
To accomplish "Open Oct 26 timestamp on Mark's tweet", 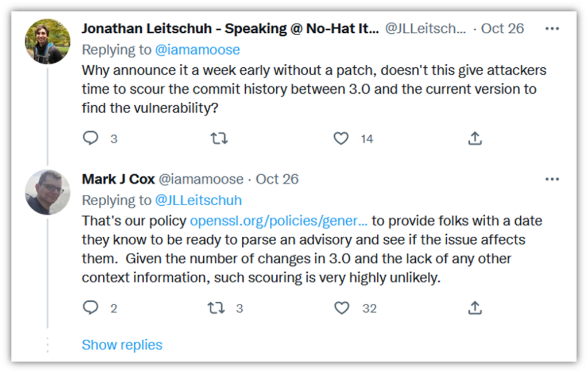I will [x=277, y=179].
